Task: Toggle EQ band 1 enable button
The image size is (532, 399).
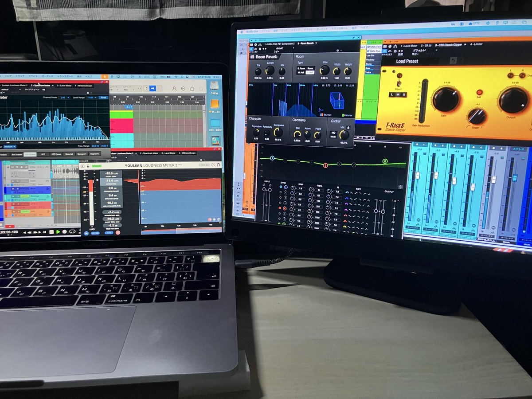Action: click(x=281, y=187)
